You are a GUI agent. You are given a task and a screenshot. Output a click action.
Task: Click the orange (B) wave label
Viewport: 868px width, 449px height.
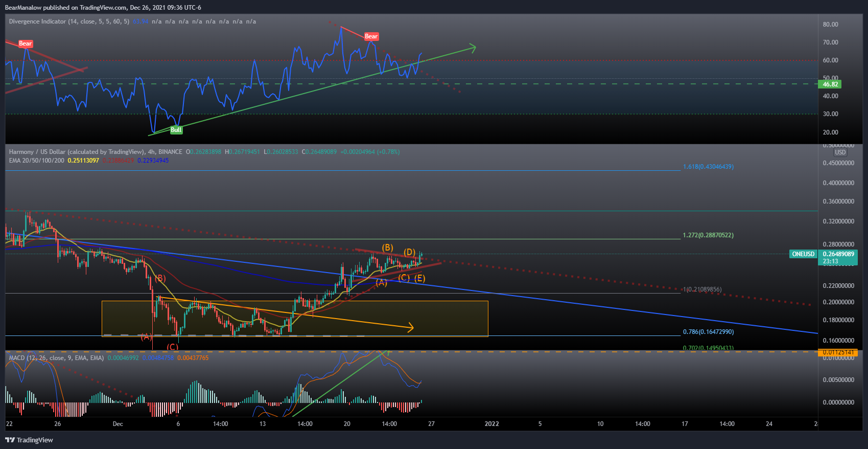point(388,248)
